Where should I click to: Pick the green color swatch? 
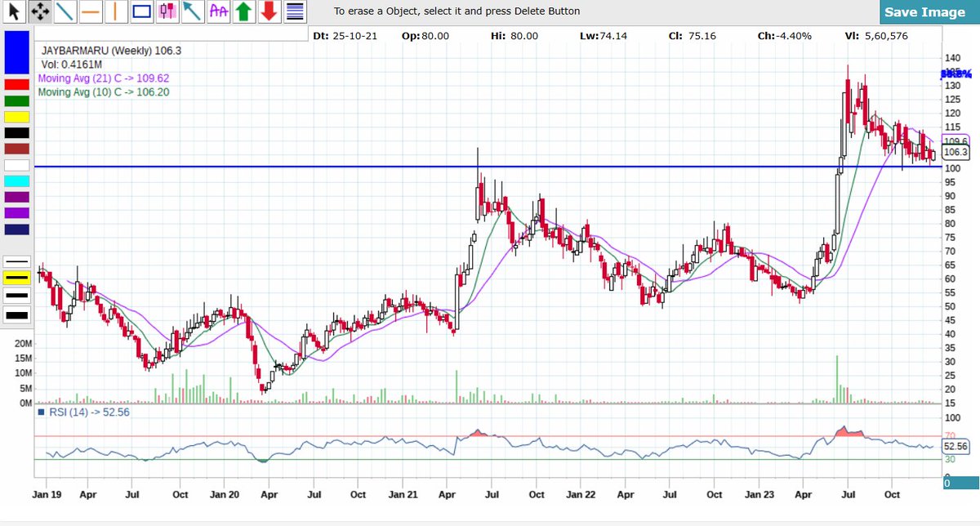(17, 100)
